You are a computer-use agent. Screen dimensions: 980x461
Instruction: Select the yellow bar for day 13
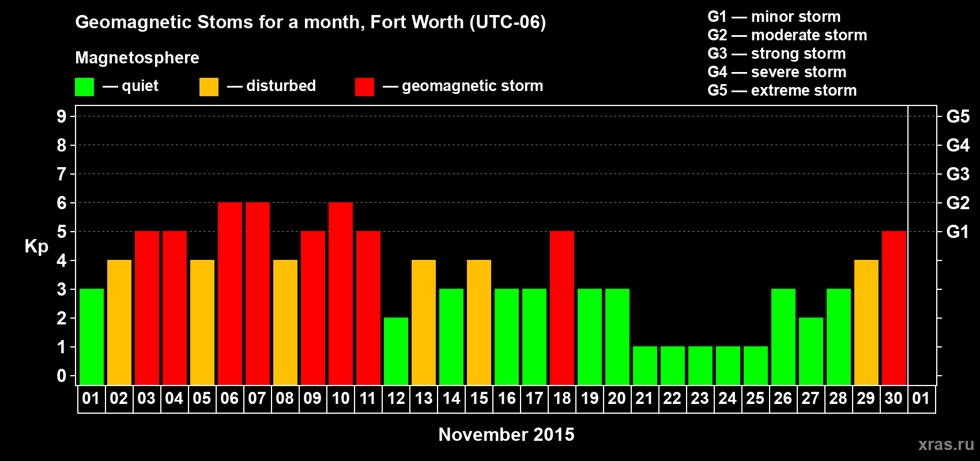[424, 322]
